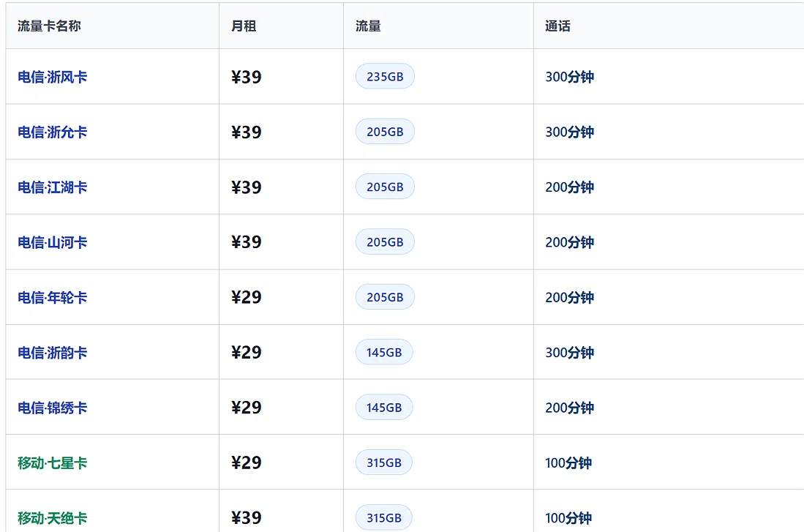Click the 315GB badge in 天绝卡 row
Screen dimensions: 804x532
pos(384,517)
